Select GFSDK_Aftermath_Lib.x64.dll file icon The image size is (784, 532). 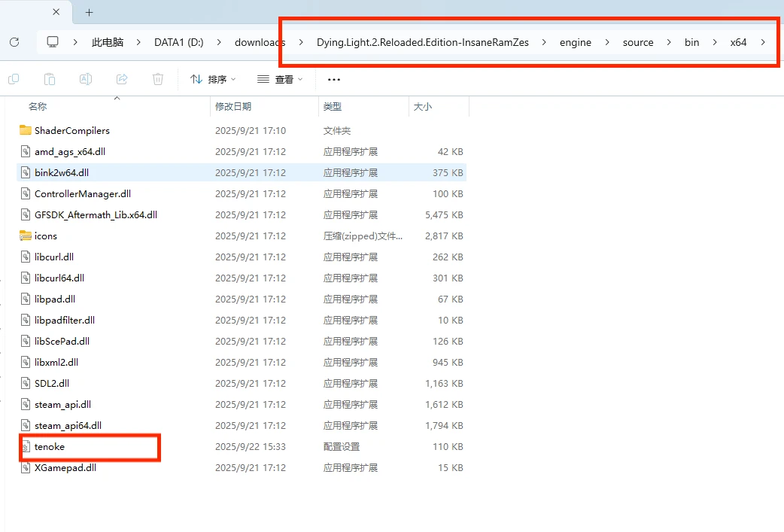(26, 214)
